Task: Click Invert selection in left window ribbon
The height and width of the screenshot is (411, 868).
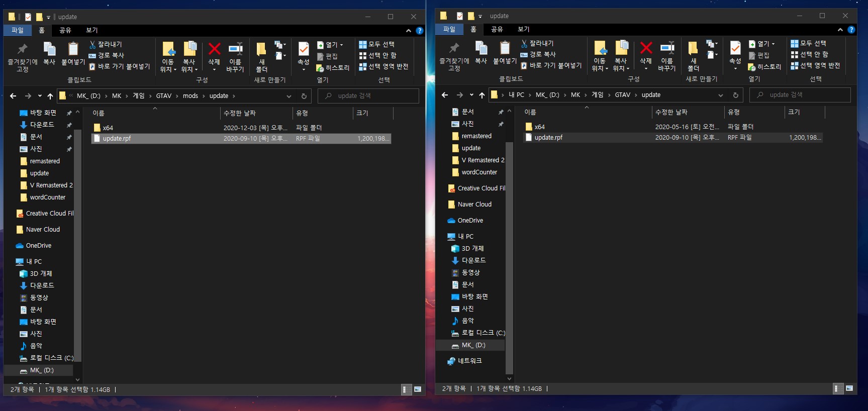Action: [x=383, y=66]
